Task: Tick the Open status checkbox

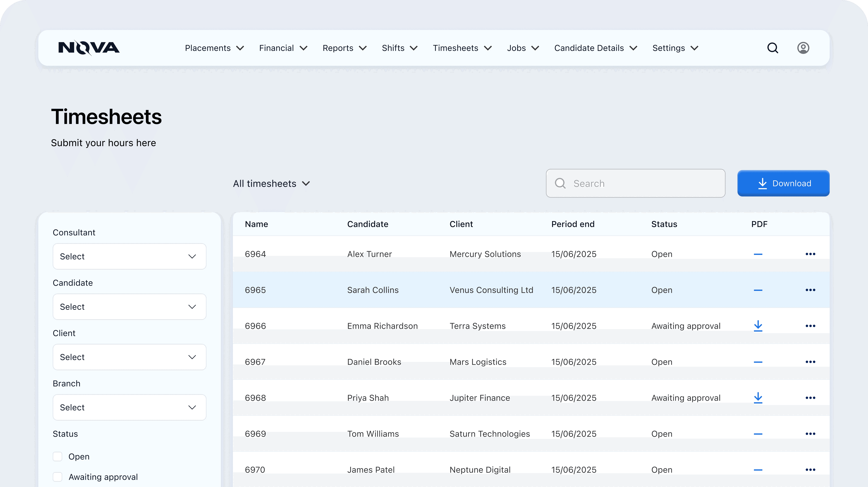Action: (58, 457)
